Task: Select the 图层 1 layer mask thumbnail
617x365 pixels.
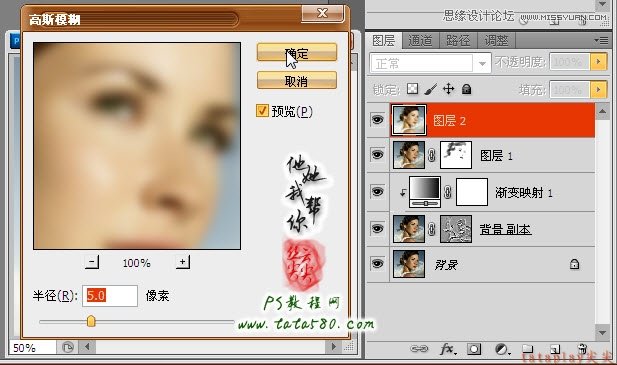Action: point(456,155)
